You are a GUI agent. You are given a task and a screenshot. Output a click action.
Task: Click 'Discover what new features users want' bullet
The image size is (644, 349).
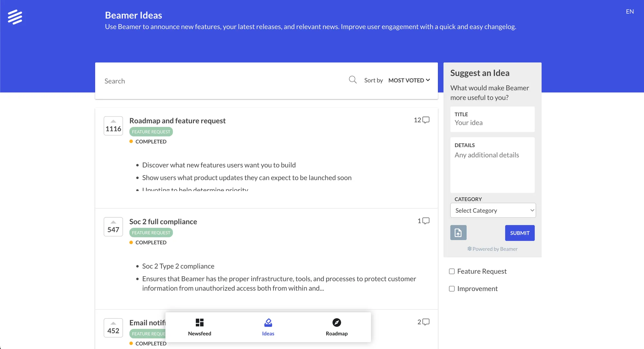[219, 165]
